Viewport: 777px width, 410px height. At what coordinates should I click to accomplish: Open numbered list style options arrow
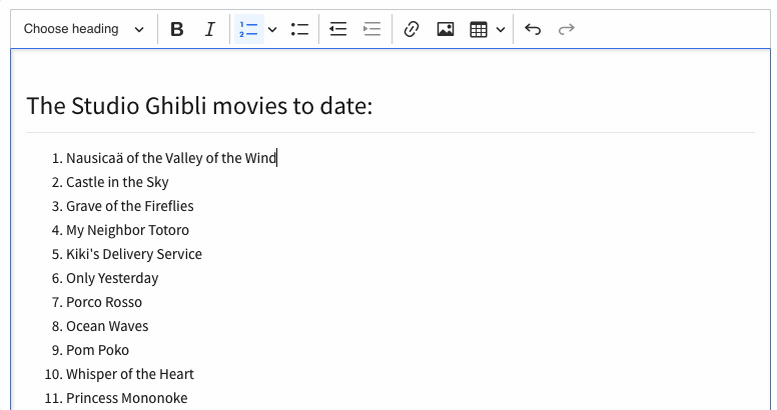click(272, 29)
